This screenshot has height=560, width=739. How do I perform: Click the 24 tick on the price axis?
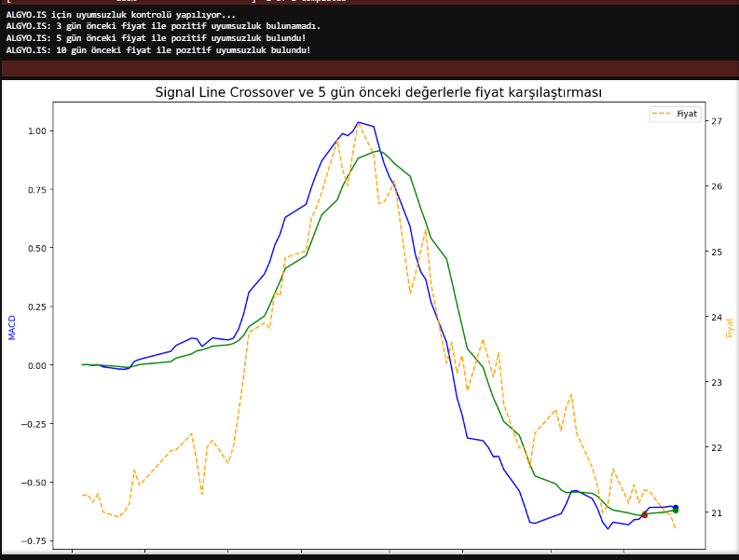point(717,317)
